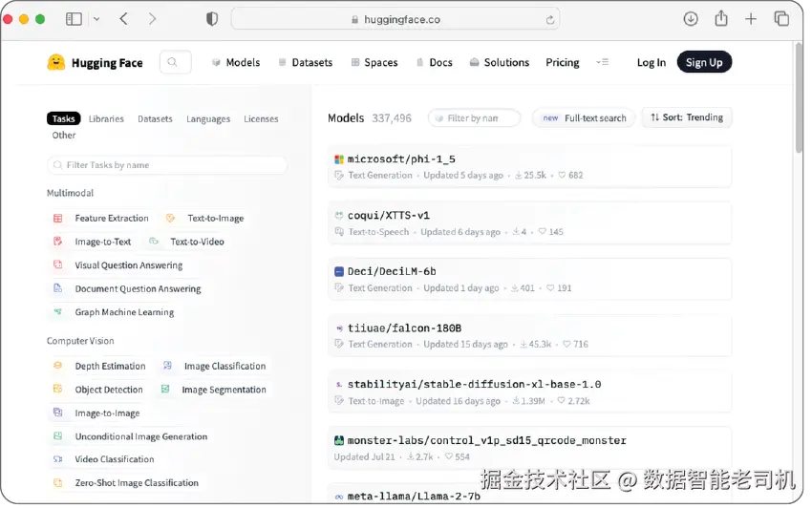Click the site search magnifier box
The image size is (812, 508).
point(175,62)
